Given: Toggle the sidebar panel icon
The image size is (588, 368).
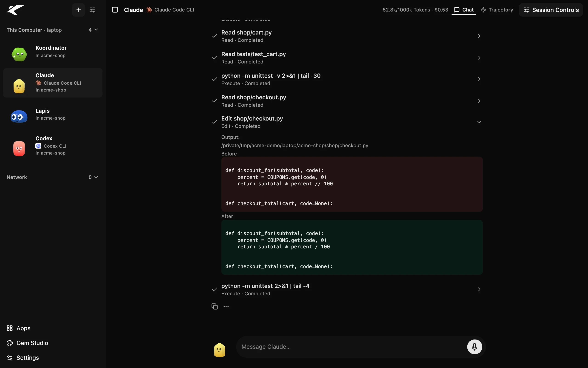Looking at the screenshot, I should [x=115, y=10].
